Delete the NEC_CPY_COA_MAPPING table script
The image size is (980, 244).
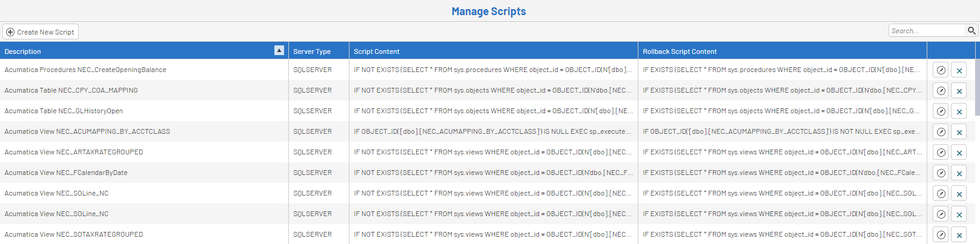959,91
